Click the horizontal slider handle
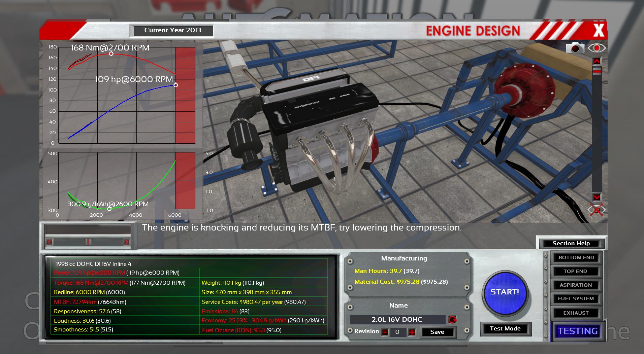644x354 pixels. pyautogui.click(x=88, y=242)
